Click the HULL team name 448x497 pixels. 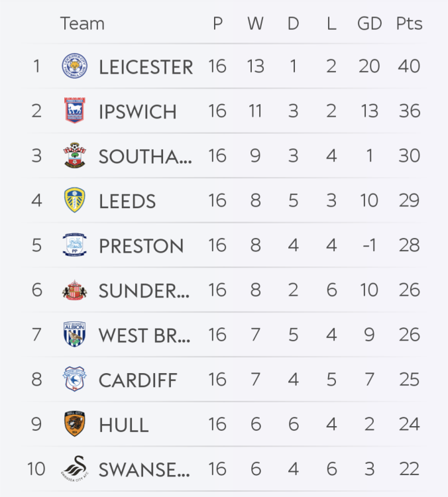point(123,425)
